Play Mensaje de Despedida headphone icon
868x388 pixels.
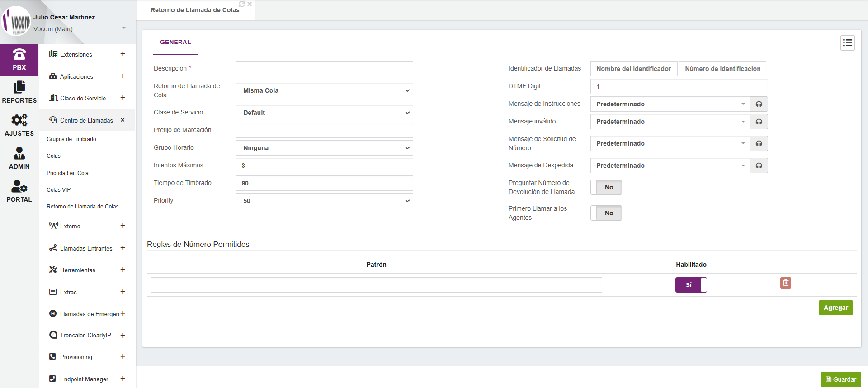[759, 166]
